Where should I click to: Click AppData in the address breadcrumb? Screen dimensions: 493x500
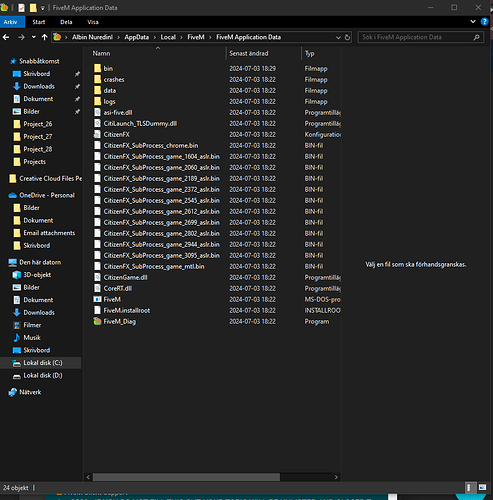(x=137, y=37)
